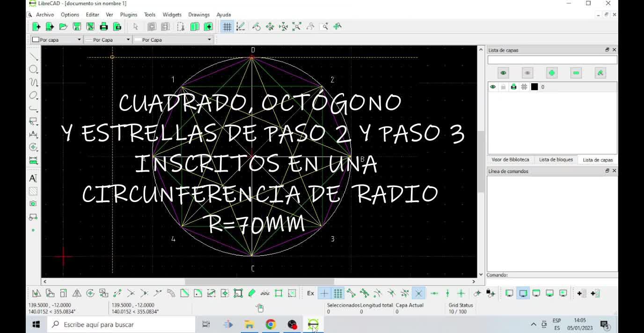The image size is (644, 333).
Task: Select the Curve tool in left toolbar
Action: tap(33, 82)
